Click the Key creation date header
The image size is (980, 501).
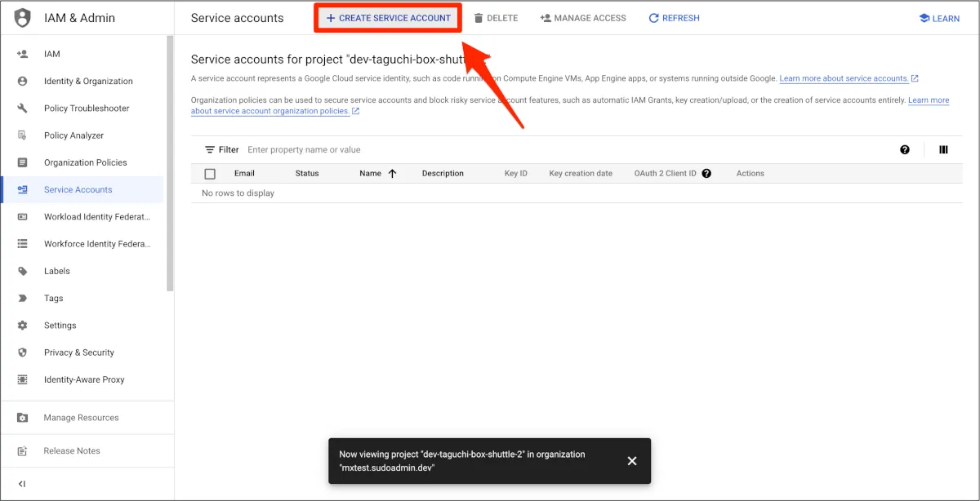point(581,173)
